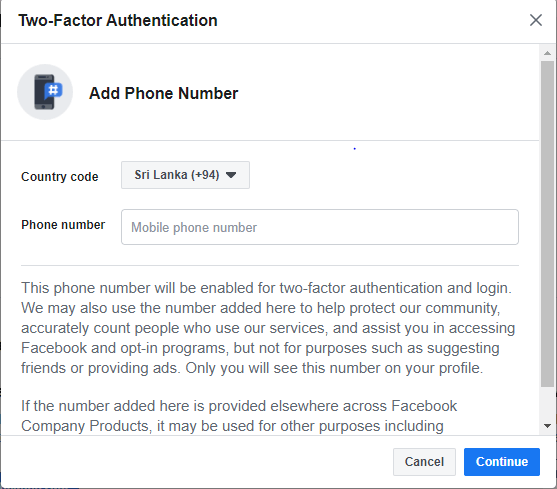The height and width of the screenshot is (489, 557).
Task: Focus the Mobile phone number field
Action: pyautogui.click(x=320, y=227)
